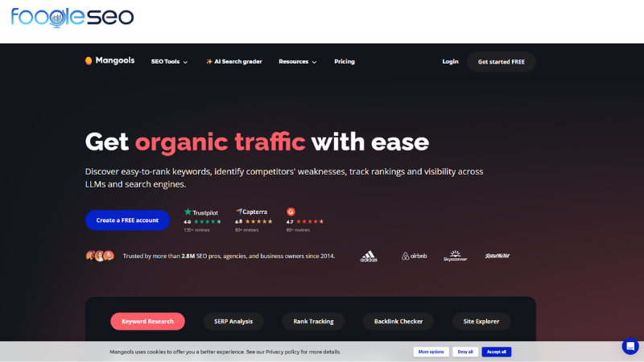Open the Privacy policy link
The image size is (644, 362).
pos(283,352)
